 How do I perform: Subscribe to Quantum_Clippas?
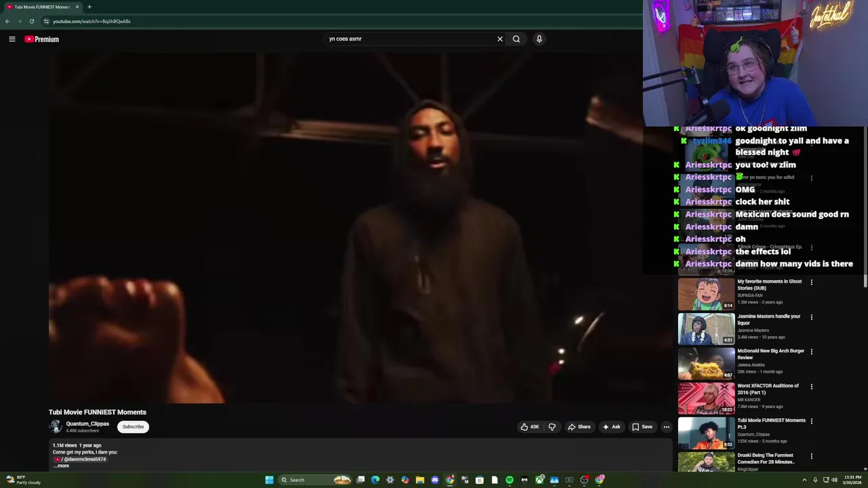pyautogui.click(x=133, y=427)
